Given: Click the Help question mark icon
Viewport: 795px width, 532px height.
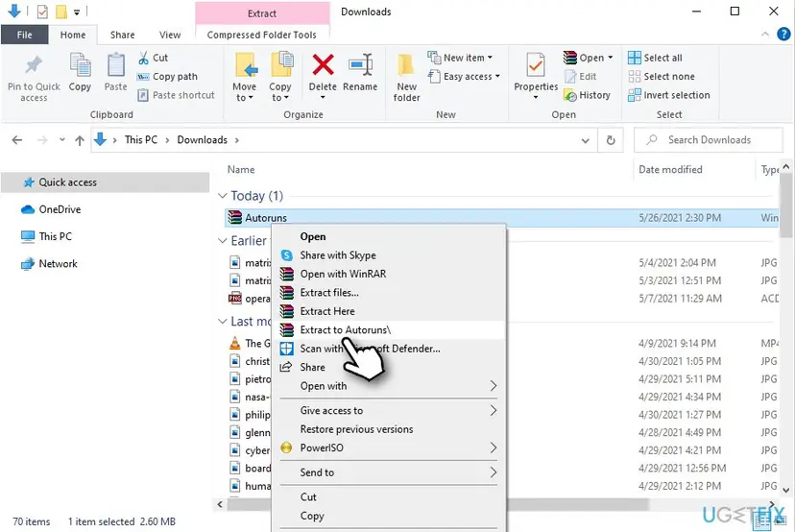Looking at the screenshot, I should pos(783,34).
